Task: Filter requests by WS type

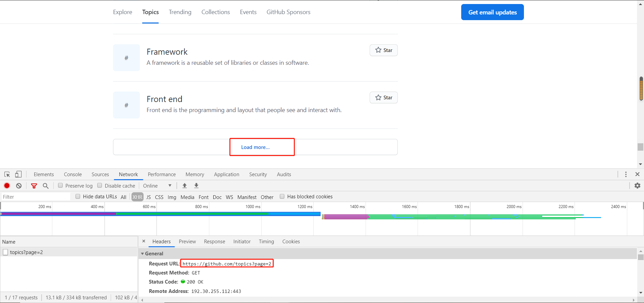Action: (229, 197)
